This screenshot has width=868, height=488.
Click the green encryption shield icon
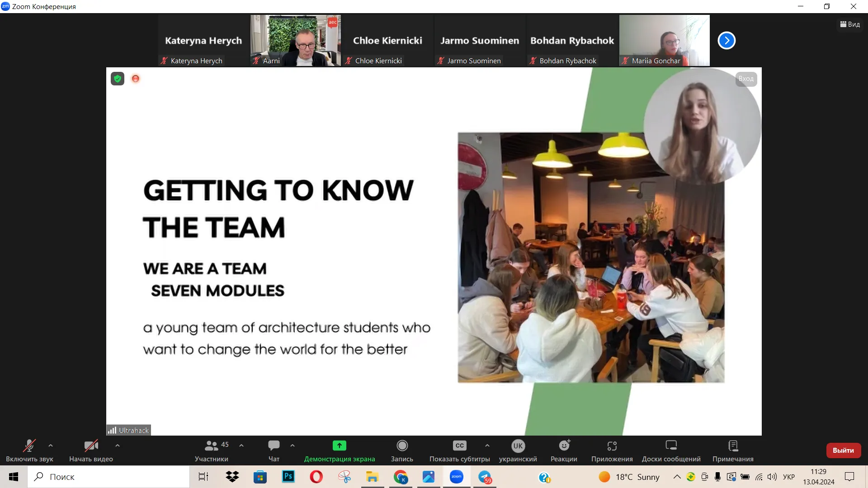[x=118, y=79]
